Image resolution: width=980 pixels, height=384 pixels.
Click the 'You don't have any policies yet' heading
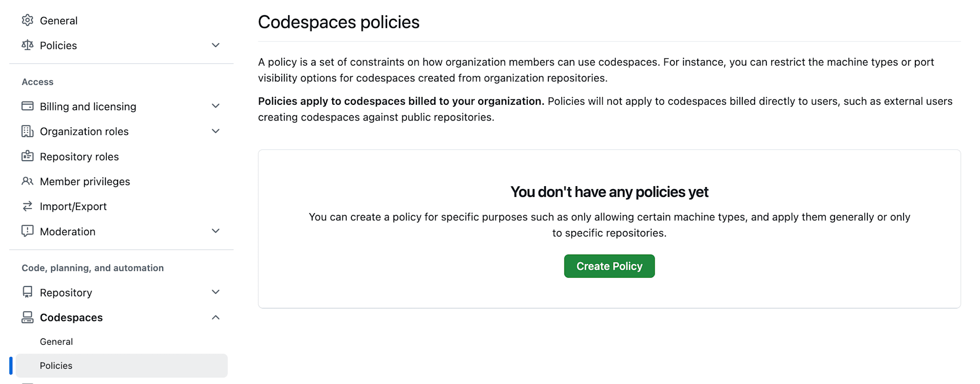click(x=609, y=192)
